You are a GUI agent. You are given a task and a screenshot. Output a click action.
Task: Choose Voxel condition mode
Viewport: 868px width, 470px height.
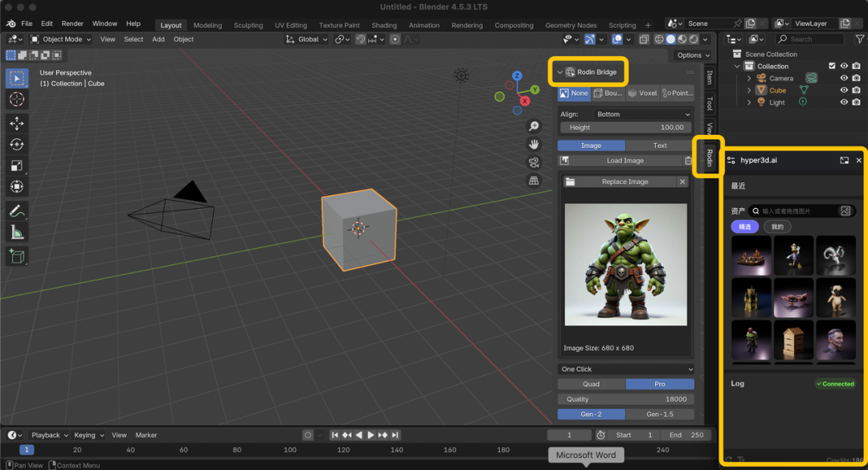(x=643, y=93)
